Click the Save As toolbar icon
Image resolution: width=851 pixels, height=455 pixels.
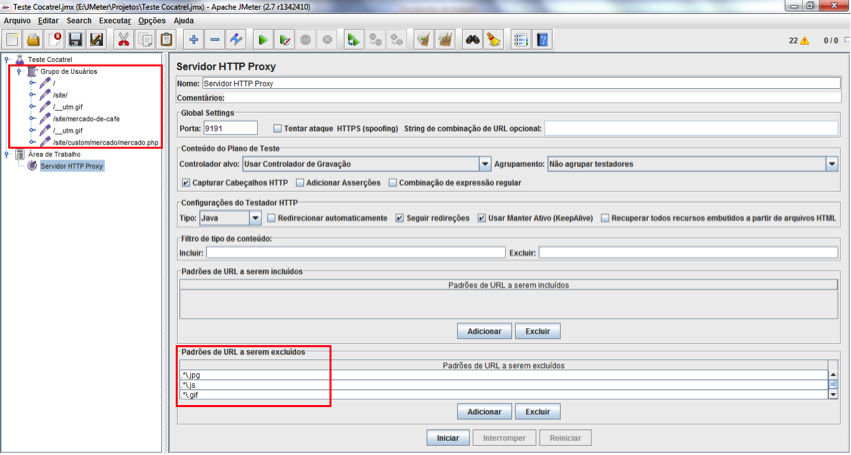tap(97, 40)
